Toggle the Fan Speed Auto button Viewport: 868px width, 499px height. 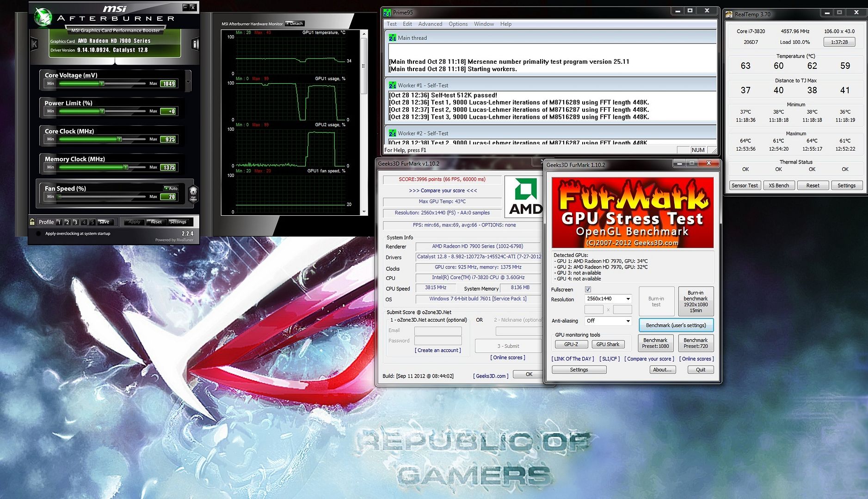click(171, 188)
